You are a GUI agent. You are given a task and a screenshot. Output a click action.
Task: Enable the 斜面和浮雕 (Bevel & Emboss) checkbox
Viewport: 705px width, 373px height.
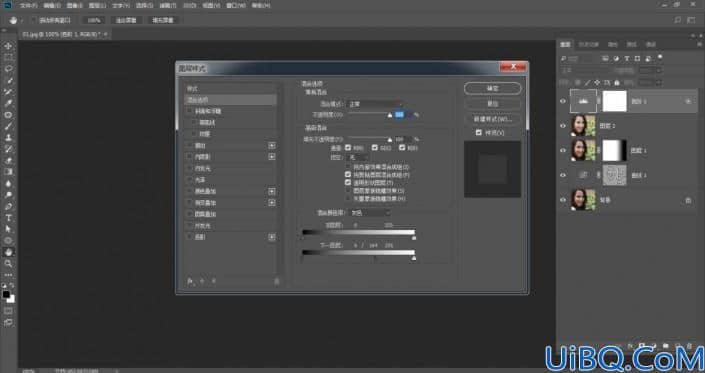(x=190, y=111)
